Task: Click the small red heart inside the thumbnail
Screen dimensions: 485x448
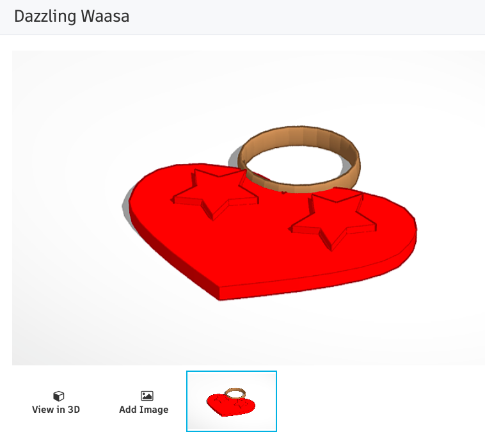Action: point(230,406)
